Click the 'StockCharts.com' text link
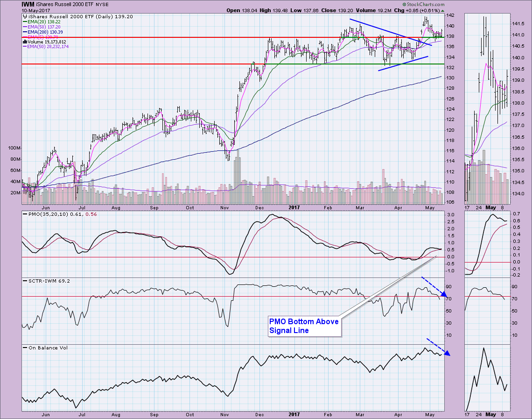Viewport: 532px width, 419px height. pyautogui.click(x=426, y=4)
